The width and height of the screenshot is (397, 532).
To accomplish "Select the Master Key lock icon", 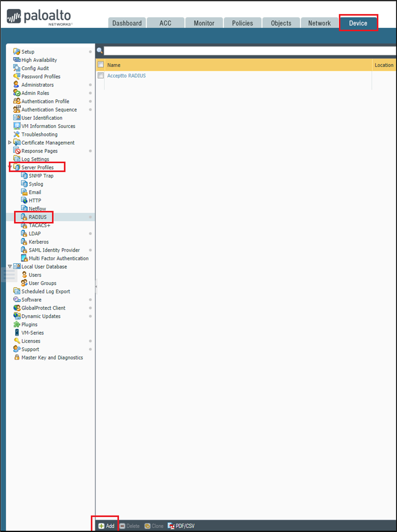I will [17, 357].
